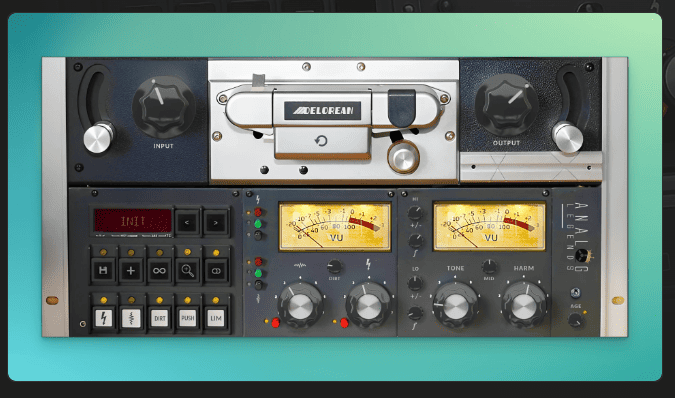Click the small AGE knob
This screenshot has width=675, height=398.
tap(575, 320)
